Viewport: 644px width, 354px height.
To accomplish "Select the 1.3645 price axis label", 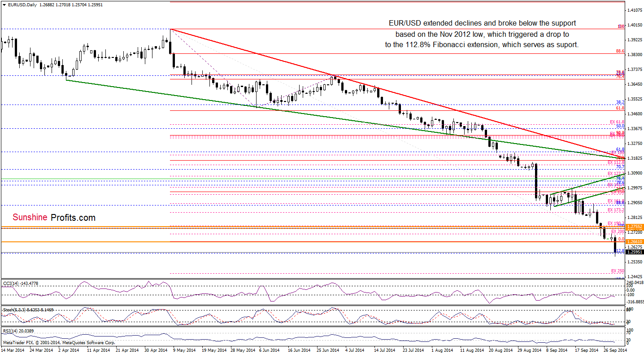I will 635,84.
